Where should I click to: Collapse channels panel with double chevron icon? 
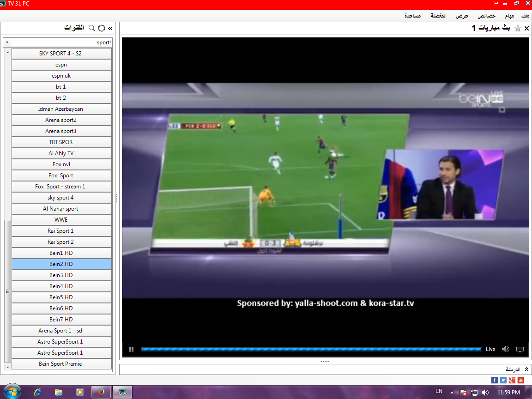tap(110, 29)
